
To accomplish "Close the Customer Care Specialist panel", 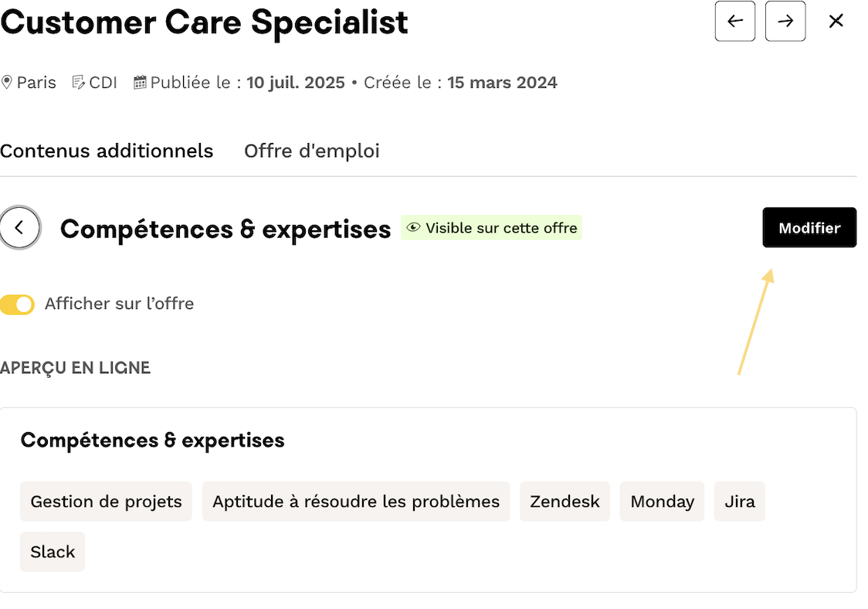I will pos(836,21).
